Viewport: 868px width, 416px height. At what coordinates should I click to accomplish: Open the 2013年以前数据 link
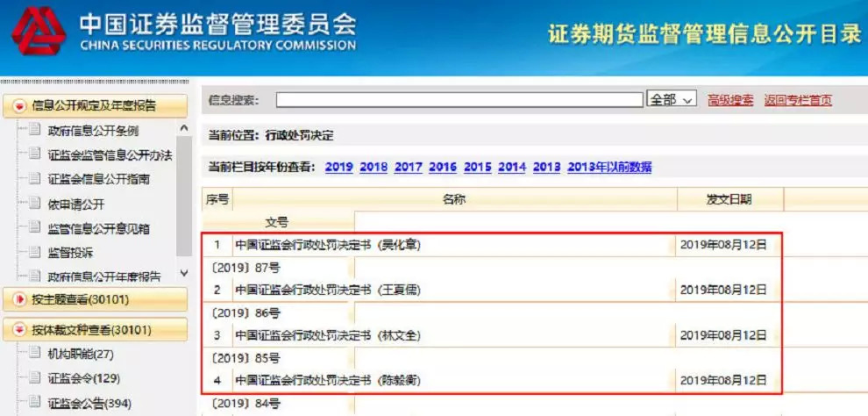(x=609, y=167)
